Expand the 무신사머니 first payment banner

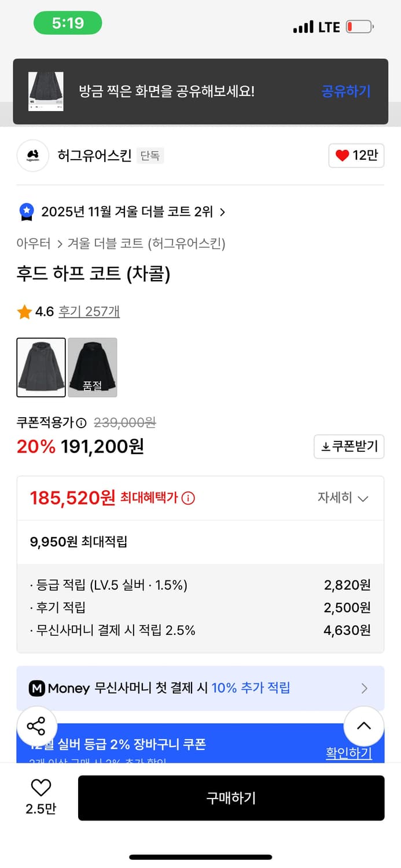point(364,688)
